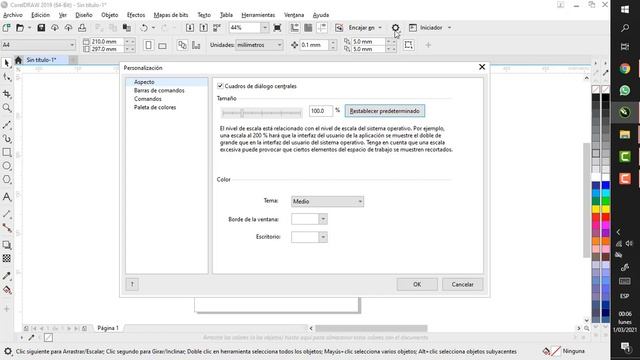
Task: Select Barras de comandos category
Action: point(159,91)
